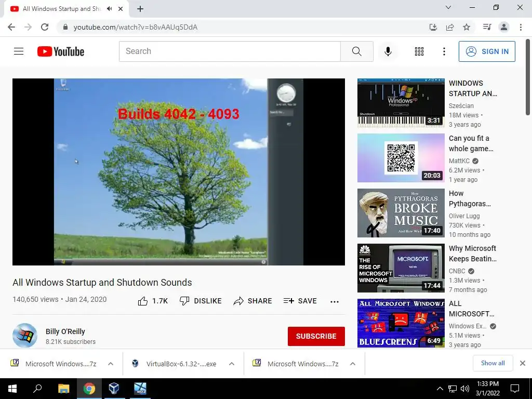Open Chrome profile avatar
This screenshot has height=399, width=532.
coord(504,27)
